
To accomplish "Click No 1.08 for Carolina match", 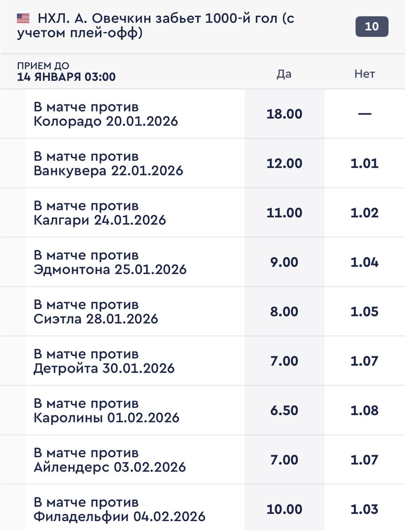I will tap(364, 410).
